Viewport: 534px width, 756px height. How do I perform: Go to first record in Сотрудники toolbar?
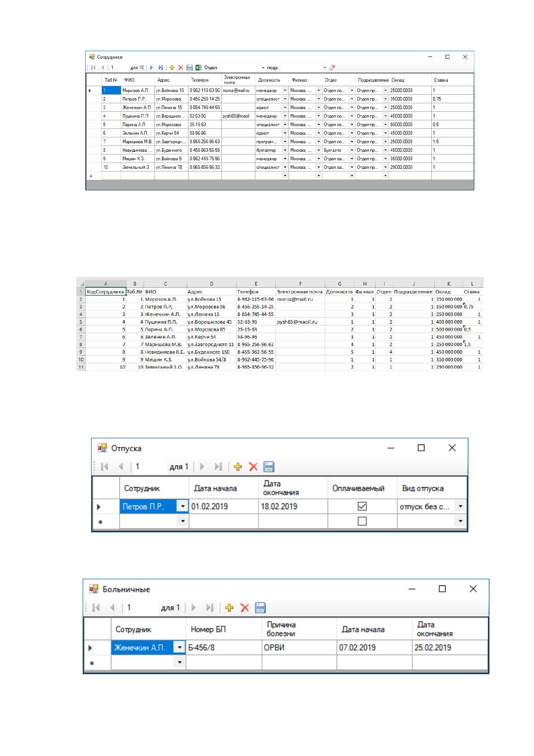(x=93, y=68)
